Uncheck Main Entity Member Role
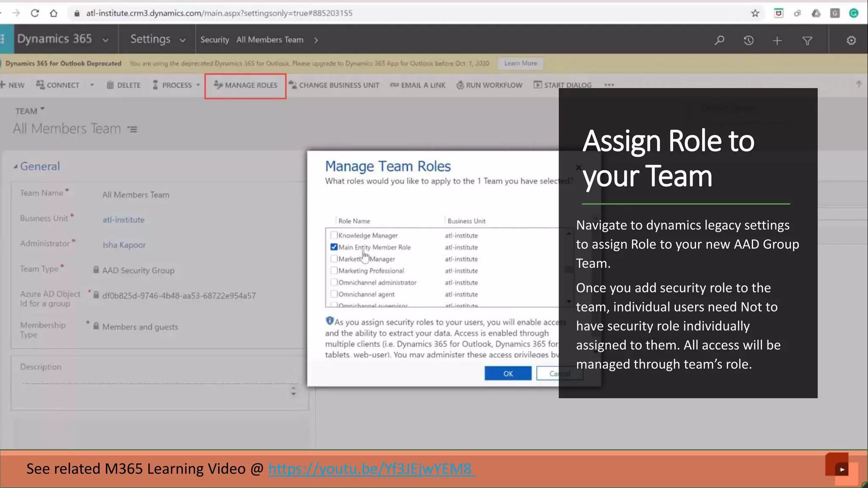The image size is (868, 488). point(334,247)
